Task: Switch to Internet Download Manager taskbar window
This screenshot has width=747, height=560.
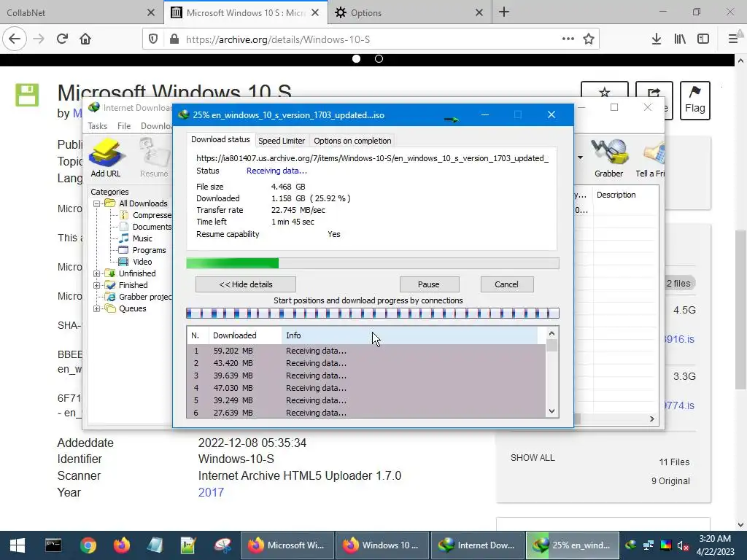Action: coord(477,545)
